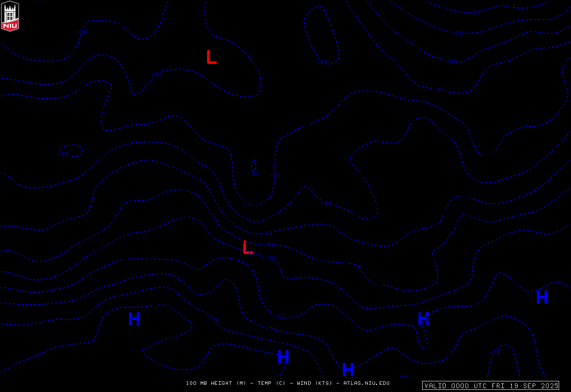Select the -56 isotherm label
571x392 pixels.
point(459,33)
